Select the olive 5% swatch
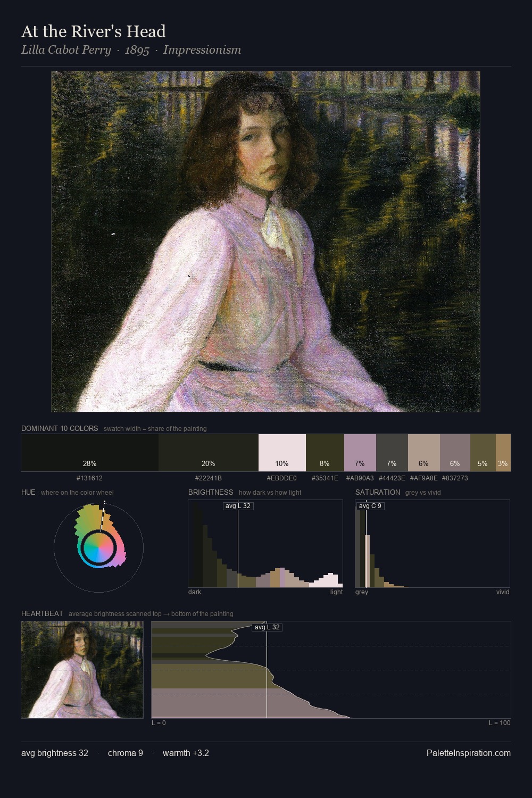This screenshot has width=532, height=798. point(483,453)
